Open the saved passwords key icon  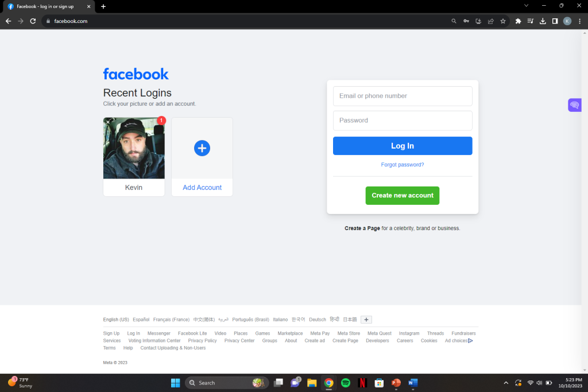[466, 21]
